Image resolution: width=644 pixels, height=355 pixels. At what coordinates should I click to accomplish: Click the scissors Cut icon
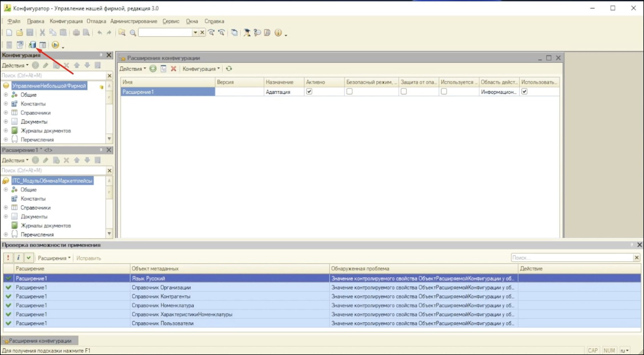tap(42, 33)
